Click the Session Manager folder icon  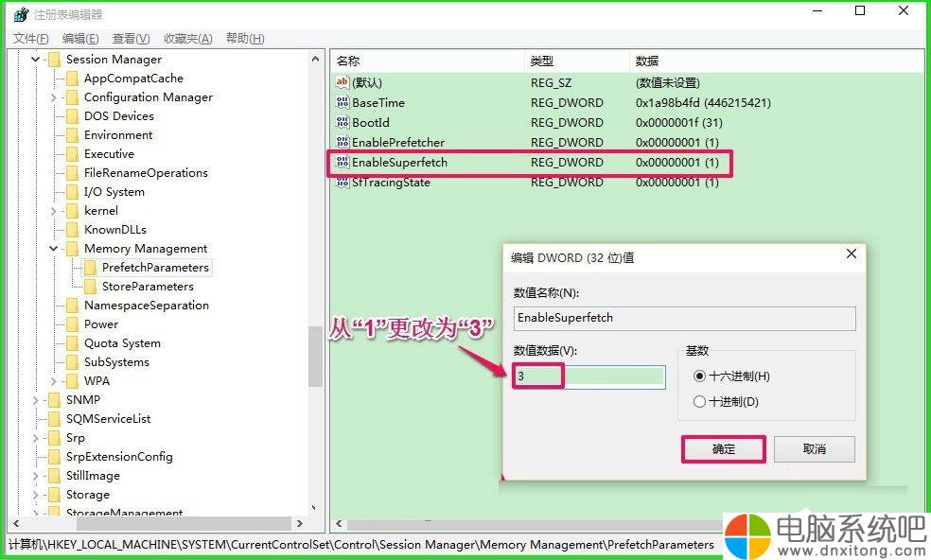[x=54, y=59]
